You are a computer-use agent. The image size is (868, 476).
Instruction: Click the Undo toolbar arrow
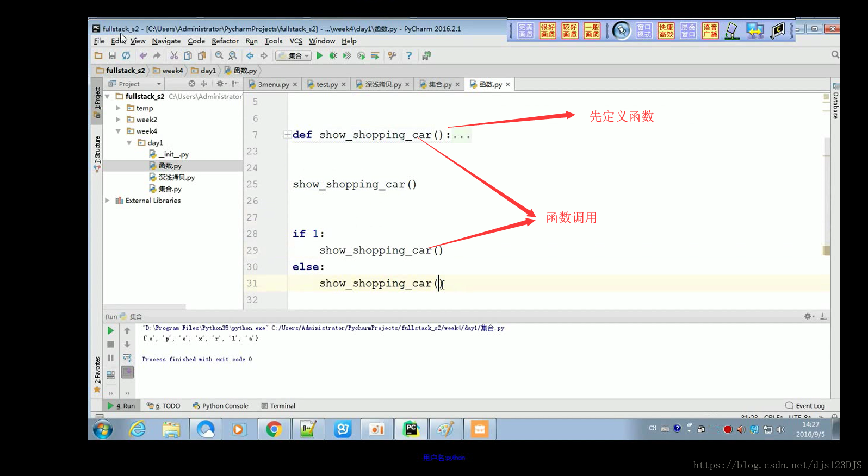pos(143,55)
